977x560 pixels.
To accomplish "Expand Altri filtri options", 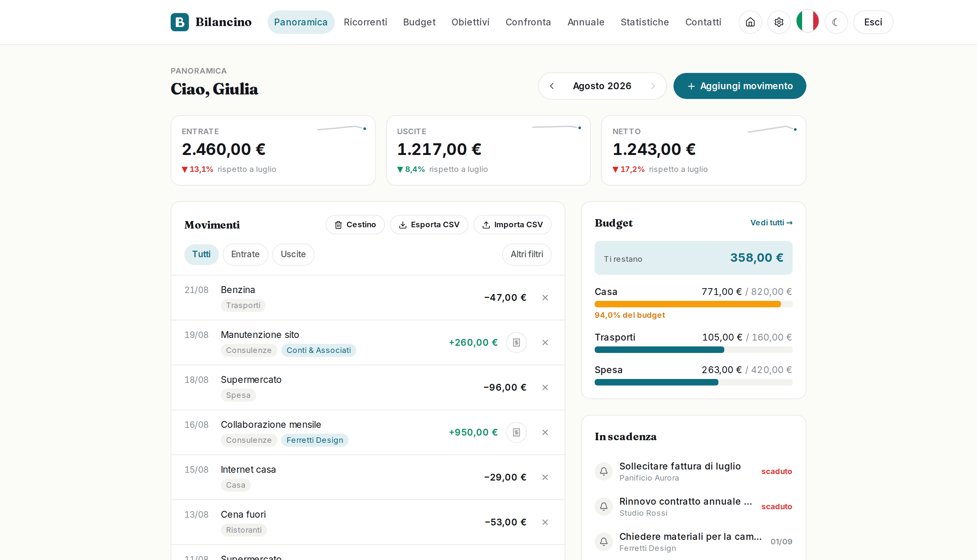I will pyautogui.click(x=527, y=254).
